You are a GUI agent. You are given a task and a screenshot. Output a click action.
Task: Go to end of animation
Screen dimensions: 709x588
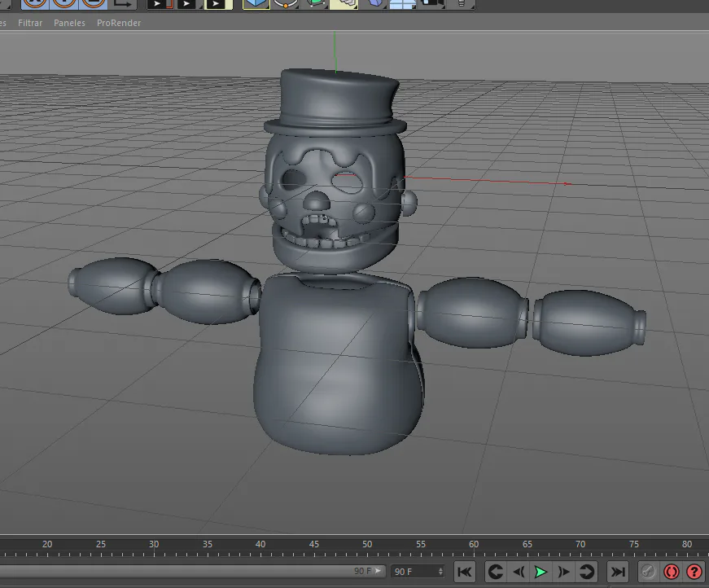click(618, 572)
